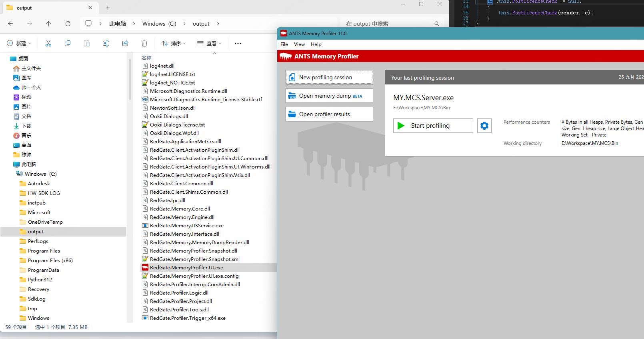Image resolution: width=644 pixels, height=339 pixels.
Task: Click the Rename icon in Explorer toolbar
Action: [106, 43]
